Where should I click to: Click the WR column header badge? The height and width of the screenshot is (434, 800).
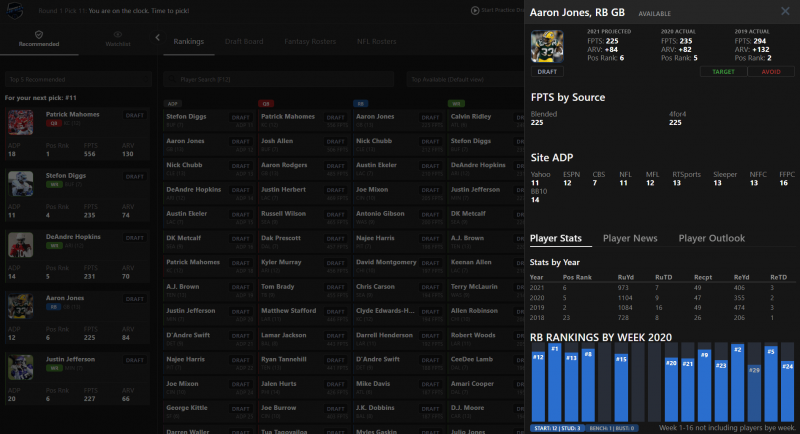pyautogui.click(x=456, y=104)
